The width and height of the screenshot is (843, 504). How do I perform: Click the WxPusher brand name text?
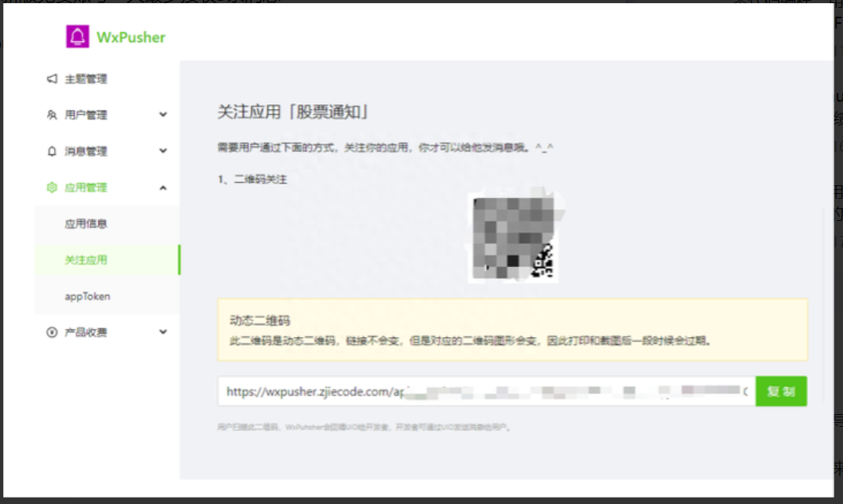click(130, 37)
